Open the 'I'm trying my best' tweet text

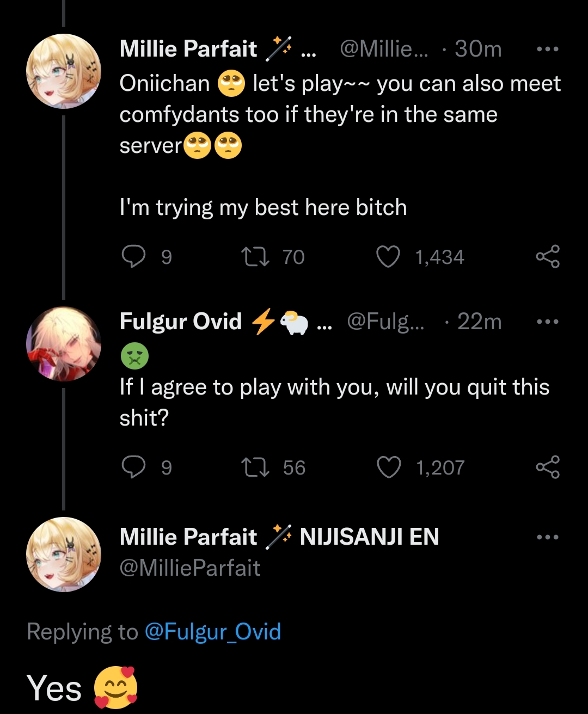(x=263, y=208)
